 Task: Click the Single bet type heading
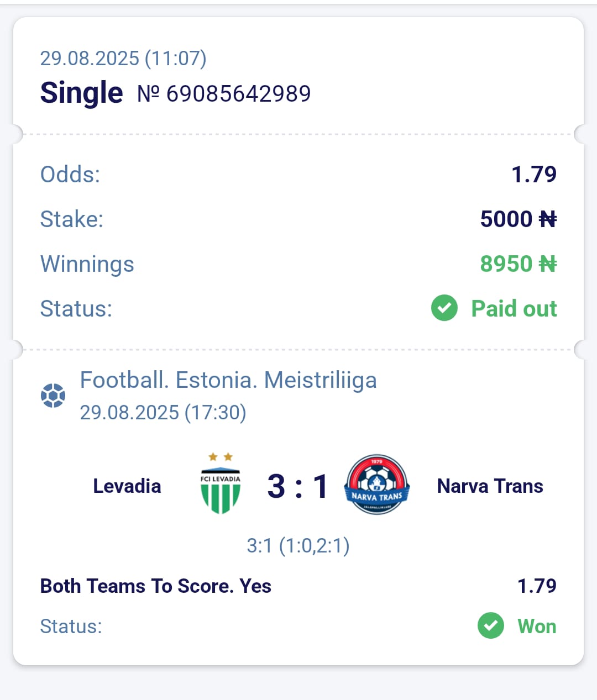coord(82,92)
